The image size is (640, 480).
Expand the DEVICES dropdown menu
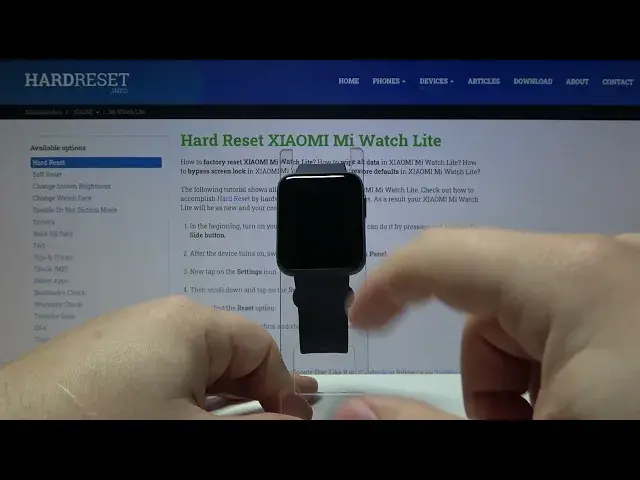point(436,81)
